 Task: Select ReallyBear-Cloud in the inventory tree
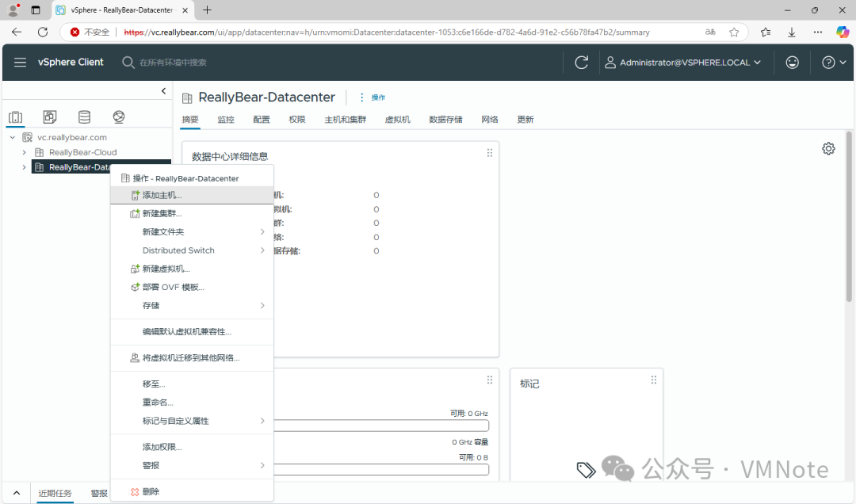click(x=83, y=152)
